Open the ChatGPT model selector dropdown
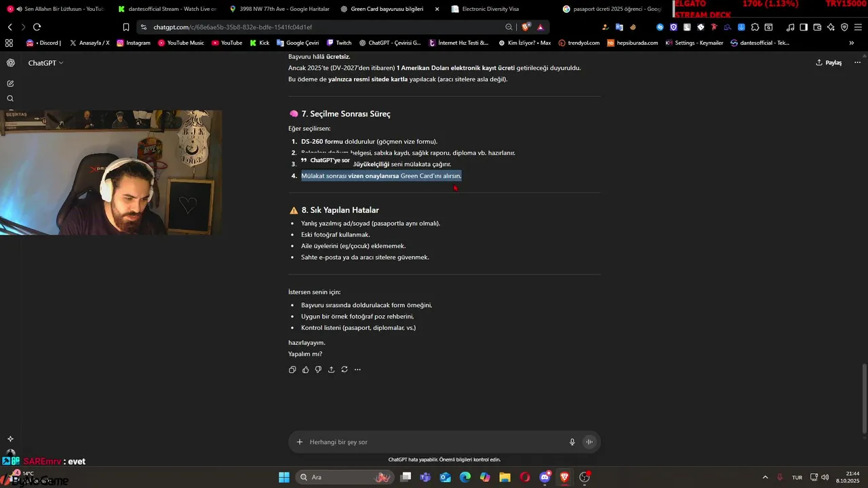This screenshot has height=488, width=868. [45, 63]
